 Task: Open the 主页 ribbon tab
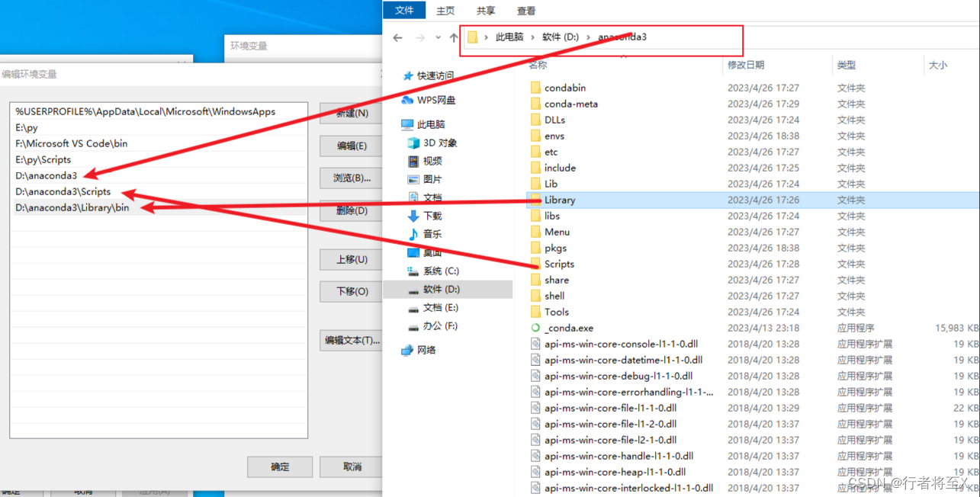point(445,11)
